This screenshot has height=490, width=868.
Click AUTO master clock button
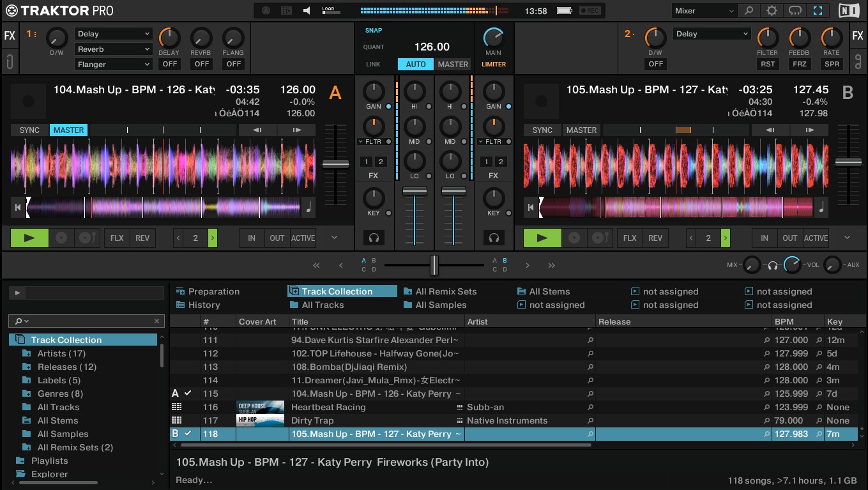click(416, 64)
